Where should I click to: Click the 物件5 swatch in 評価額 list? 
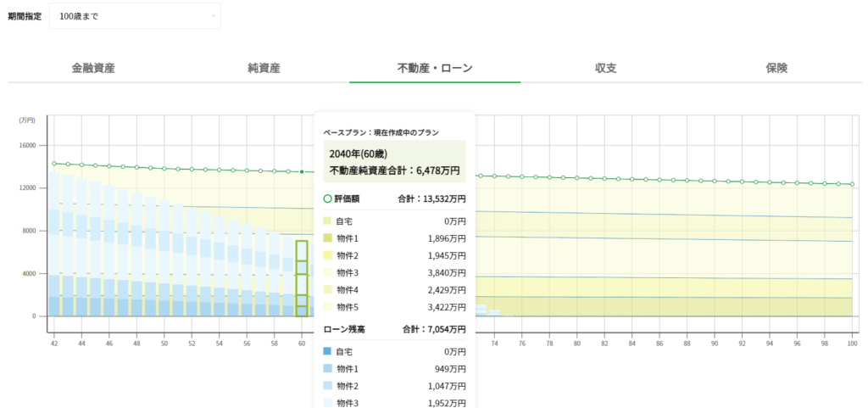coord(329,307)
